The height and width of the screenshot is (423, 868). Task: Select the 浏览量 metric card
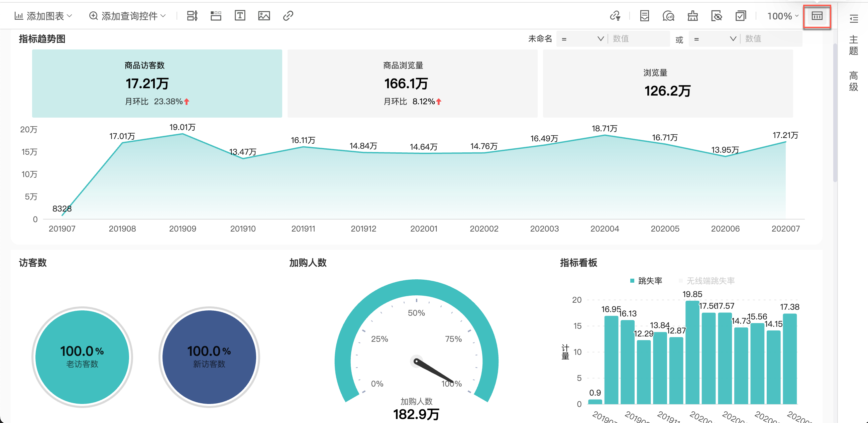point(667,83)
